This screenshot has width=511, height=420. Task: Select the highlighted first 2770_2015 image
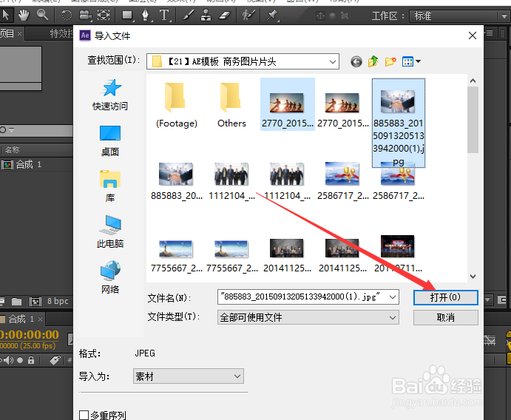click(x=287, y=104)
